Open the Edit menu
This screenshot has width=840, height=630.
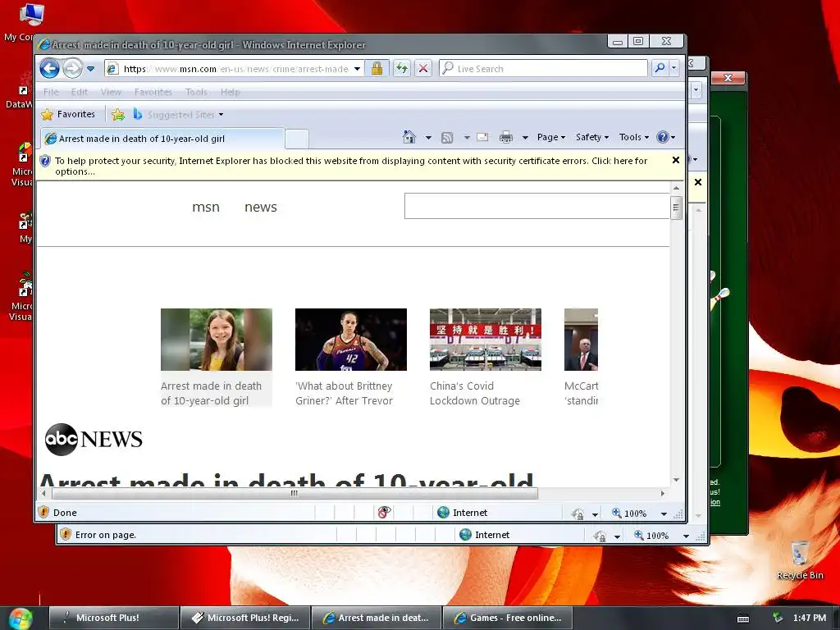tap(80, 92)
